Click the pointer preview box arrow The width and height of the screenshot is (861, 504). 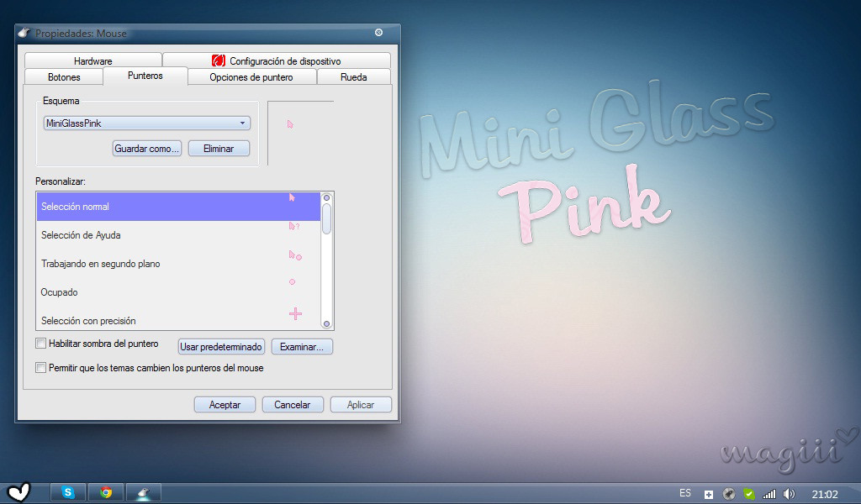coord(290,124)
